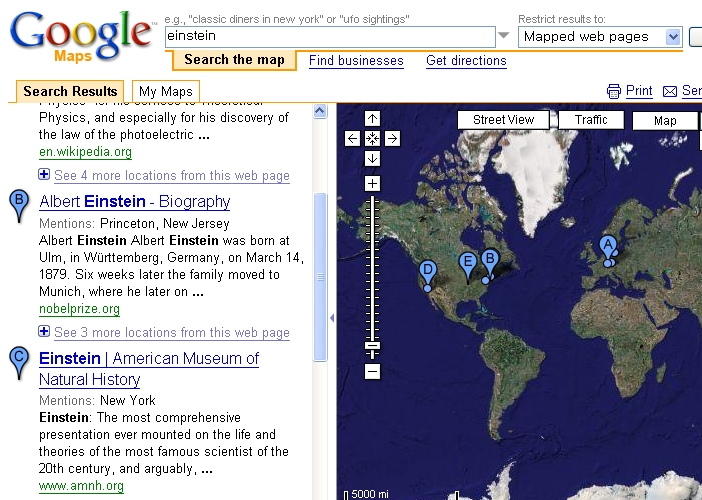
Task: Click the Print link
Action: tap(639, 91)
